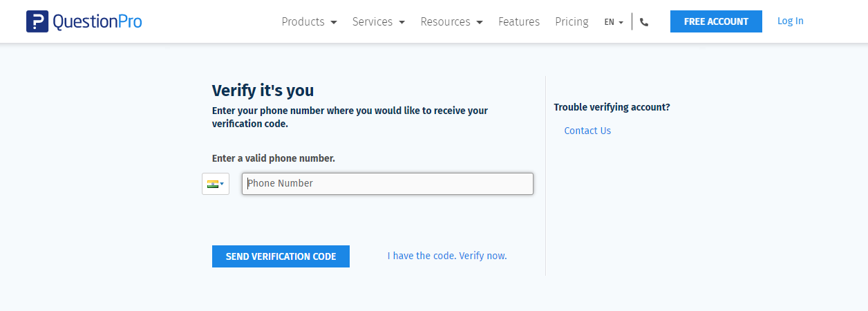Expand the Services dropdown arrow
The image size is (868, 311).
pyautogui.click(x=402, y=22)
